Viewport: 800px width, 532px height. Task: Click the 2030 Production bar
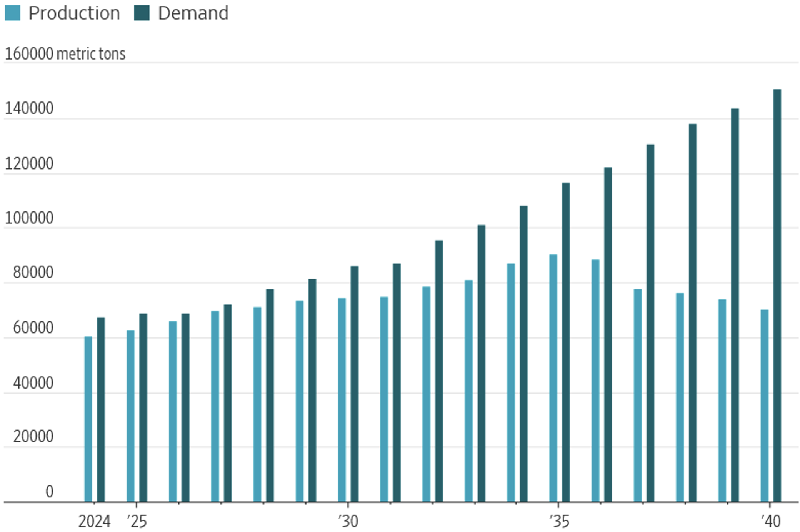342,400
